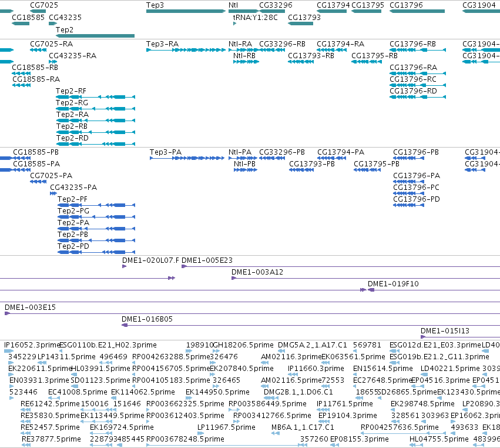Select the CG33296 gene label

(276, 5)
